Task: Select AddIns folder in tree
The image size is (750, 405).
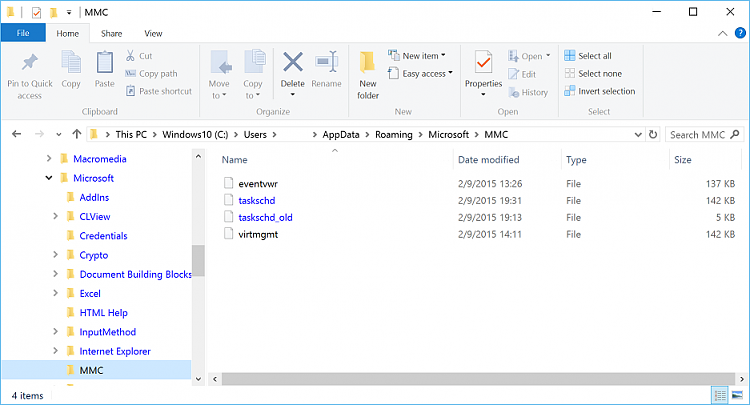Action: 94,197
